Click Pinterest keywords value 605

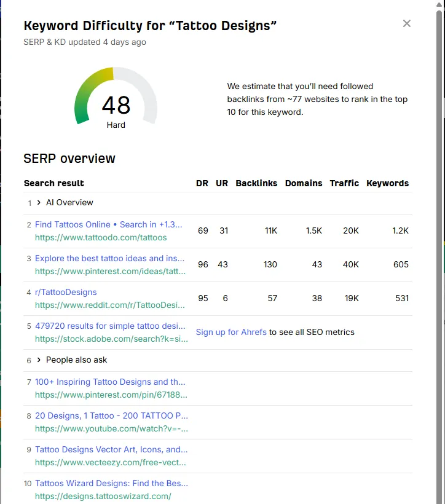401,264
